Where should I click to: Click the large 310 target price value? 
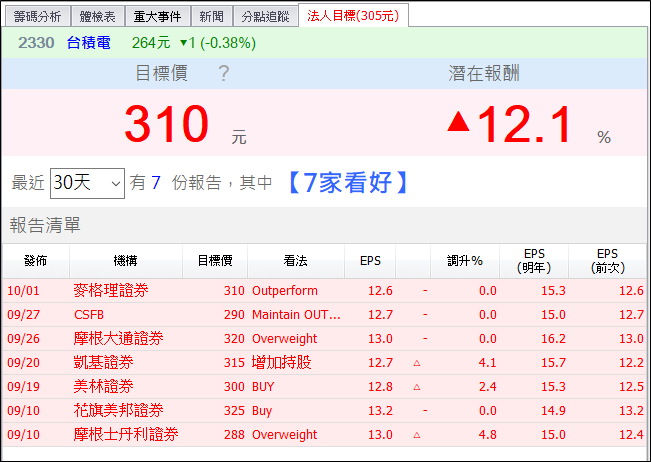click(166, 123)
